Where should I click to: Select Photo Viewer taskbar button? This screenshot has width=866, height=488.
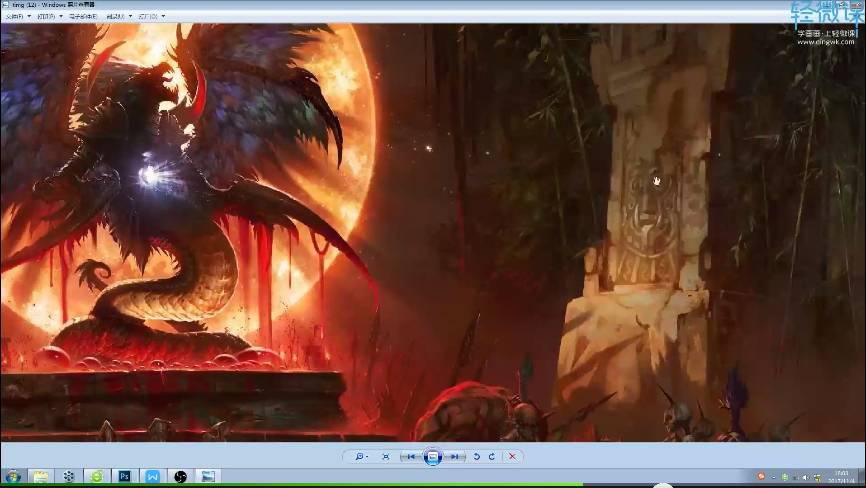point(208,476)
